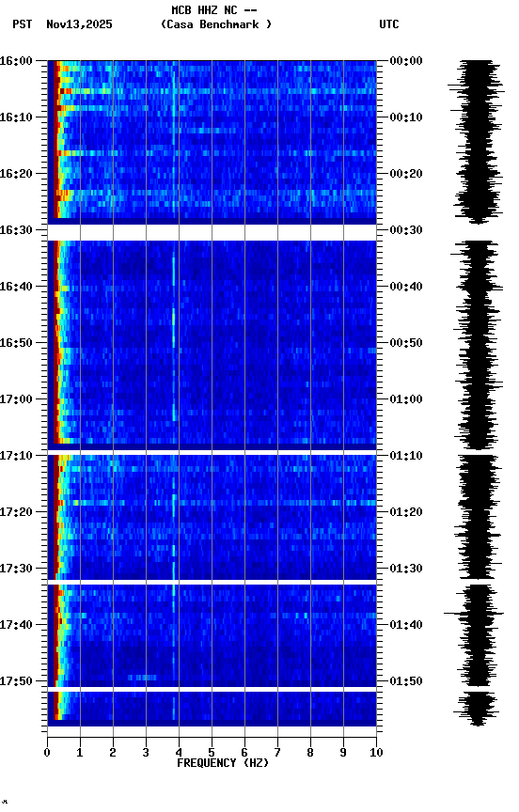Click the station title 'MCB HHZ NC --'
This screenshot has height=812, width=519.
point(214,9)
